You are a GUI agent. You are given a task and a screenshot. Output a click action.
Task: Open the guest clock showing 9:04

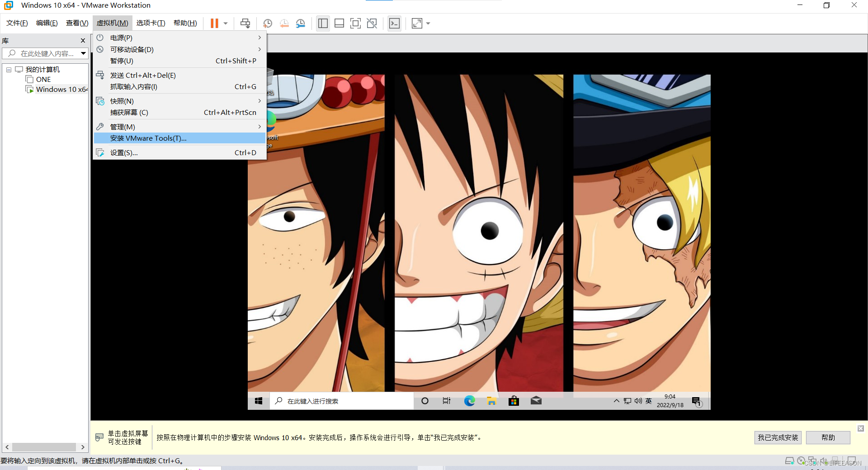(x=670, y=401)
